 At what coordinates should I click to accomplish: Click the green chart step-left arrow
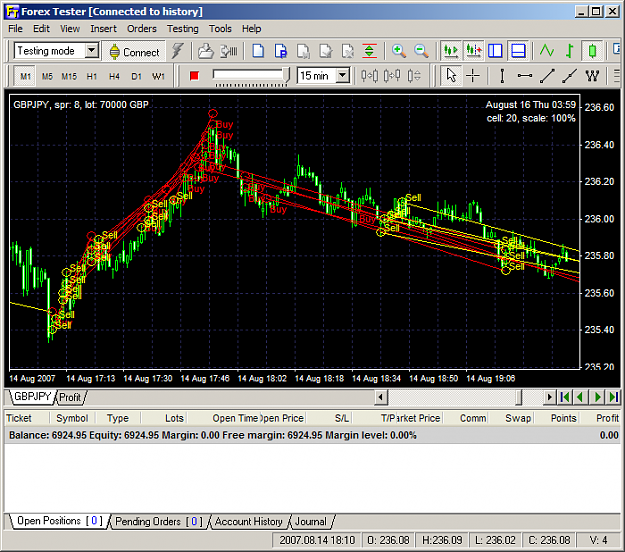tap(581, 397)
